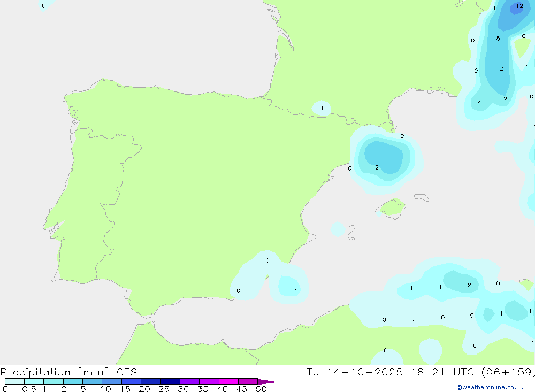Click the '2' value off the Catalonia coast

tap(377, 167)
